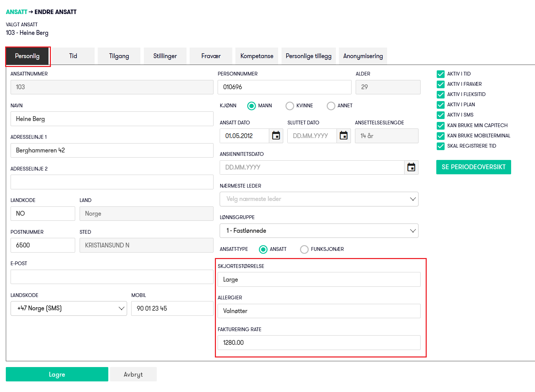Click the Ansatt dato date field

[x=245, y=136]
